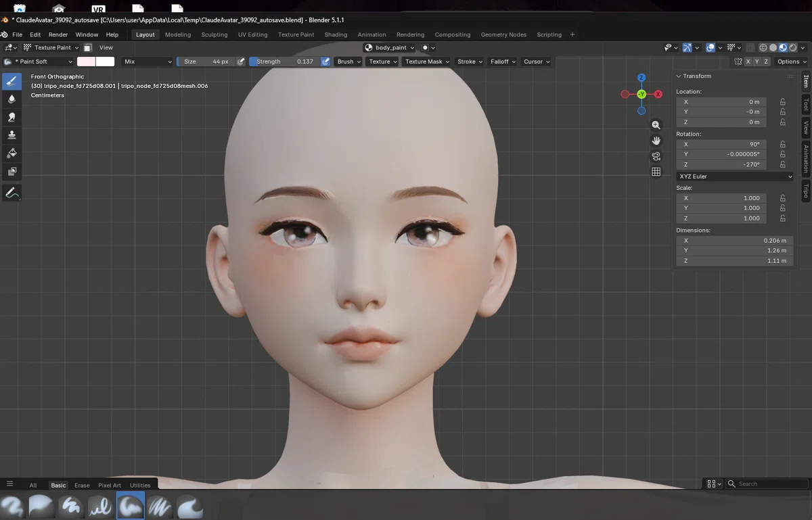Click the asset shelf display settings icon
Viewport: 812px width, 520px height.
[x=714, y=484]
